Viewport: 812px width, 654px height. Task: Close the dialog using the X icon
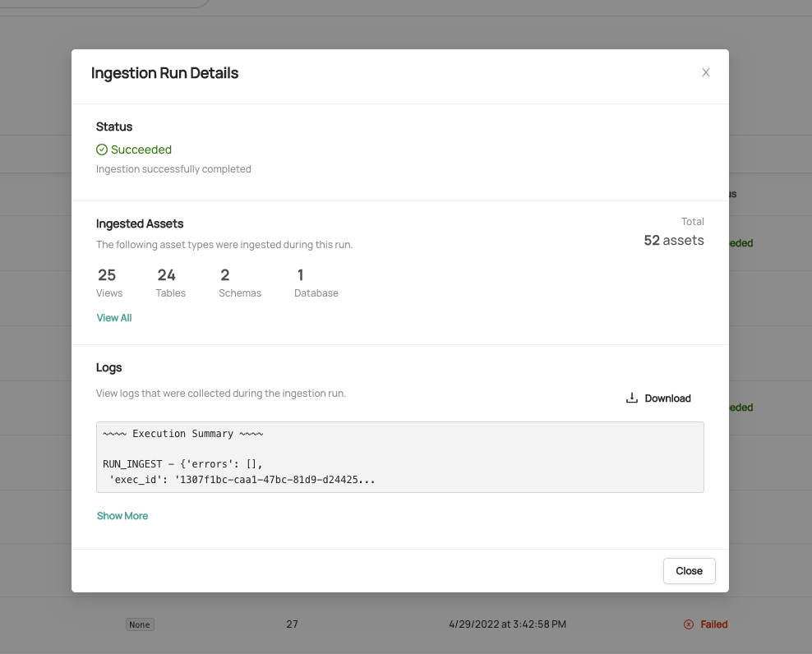(x=705, y=72)
